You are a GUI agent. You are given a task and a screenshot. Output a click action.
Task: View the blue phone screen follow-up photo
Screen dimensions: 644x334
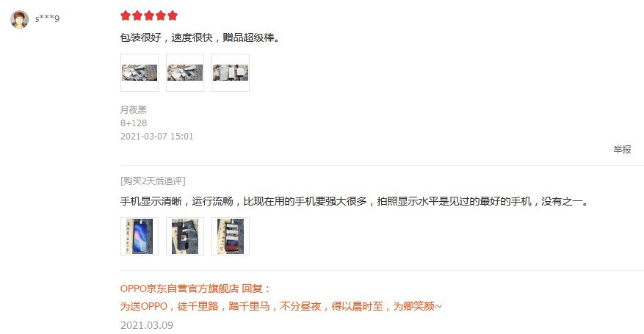click(140, 236)
